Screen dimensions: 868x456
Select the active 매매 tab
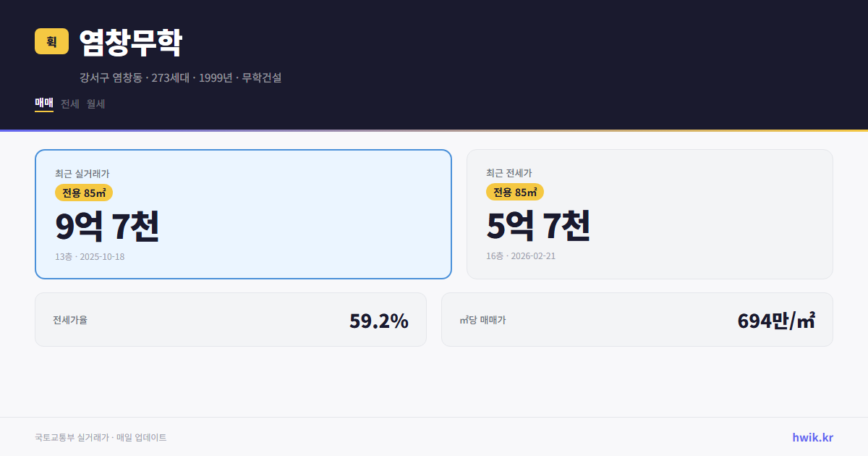click(x=43, y=104)
